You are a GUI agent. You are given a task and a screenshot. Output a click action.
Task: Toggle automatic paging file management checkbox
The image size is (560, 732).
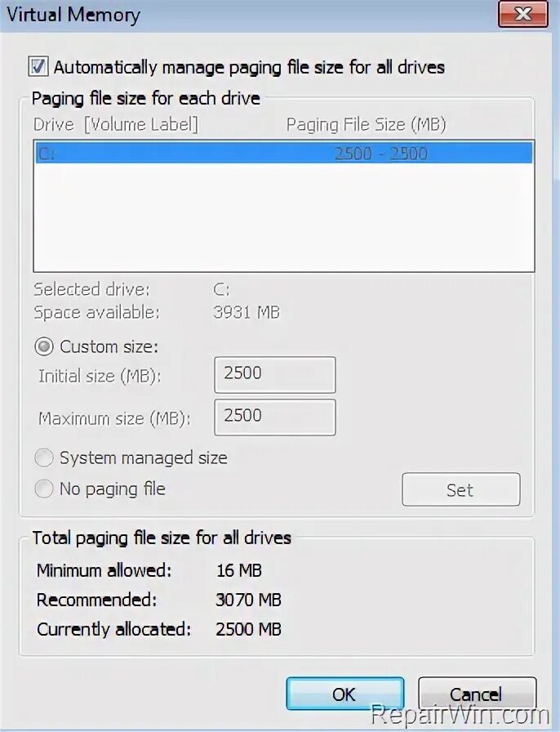pos(38,66)
